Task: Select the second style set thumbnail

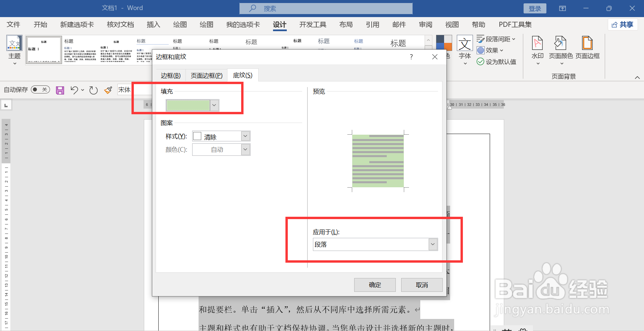Action: point(80,50)
